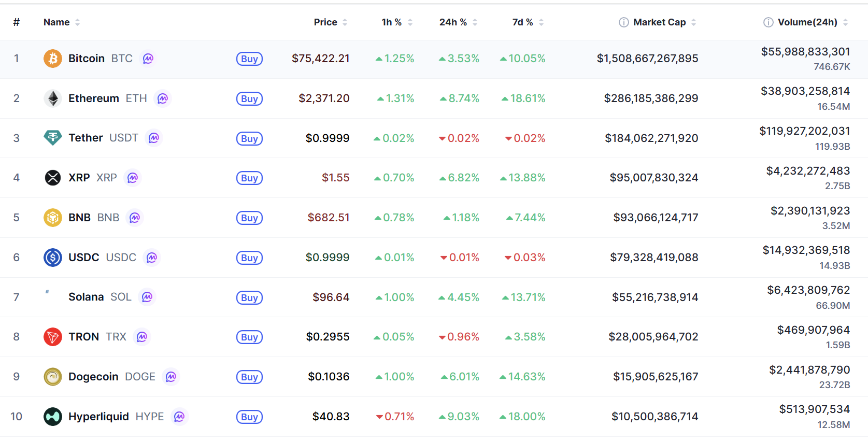Click the purple badge icon next to TRX
Screen dimensions: 868x441
[142, 337]
